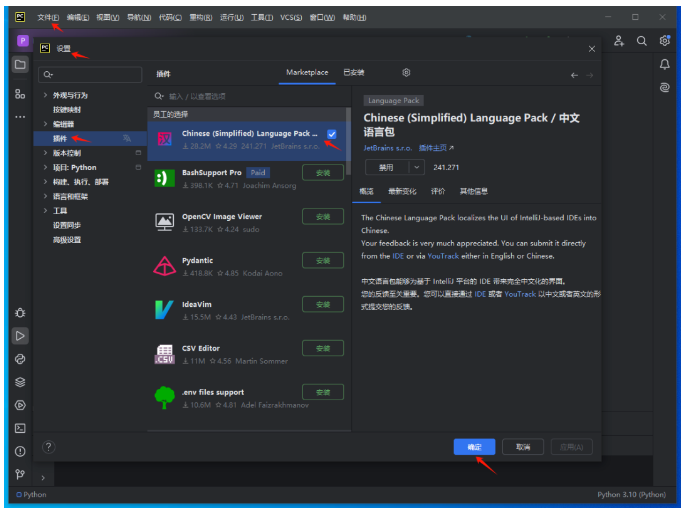Open the 编辑(E) menu
The image size is (685, 513).
[x=78, y=17]
